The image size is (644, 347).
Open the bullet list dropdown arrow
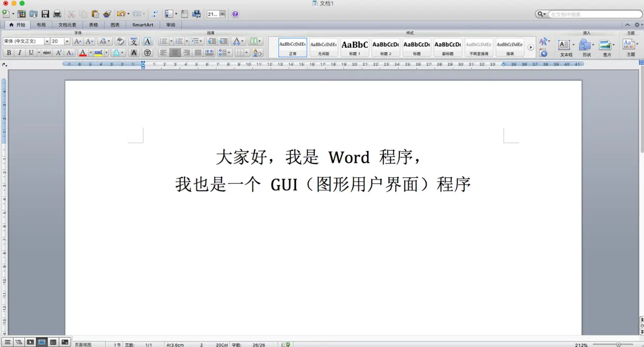(171, 41)
